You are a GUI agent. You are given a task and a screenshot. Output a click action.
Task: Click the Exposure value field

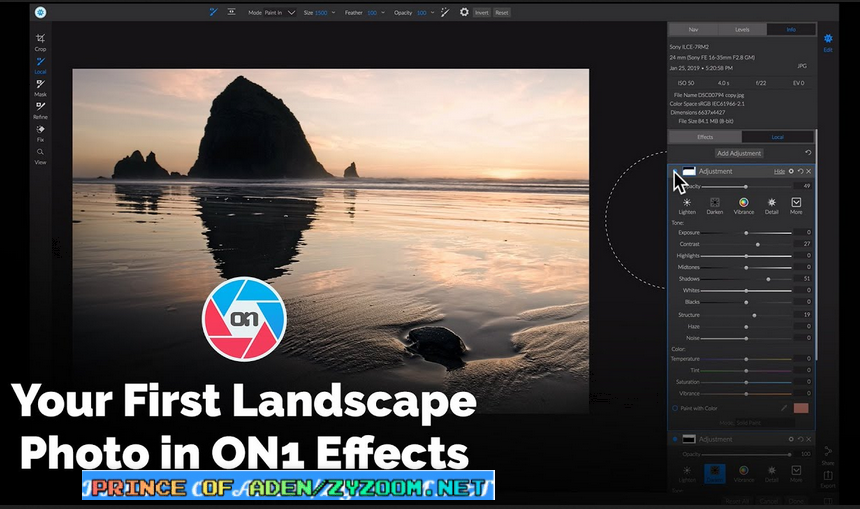tap(803, 233)
